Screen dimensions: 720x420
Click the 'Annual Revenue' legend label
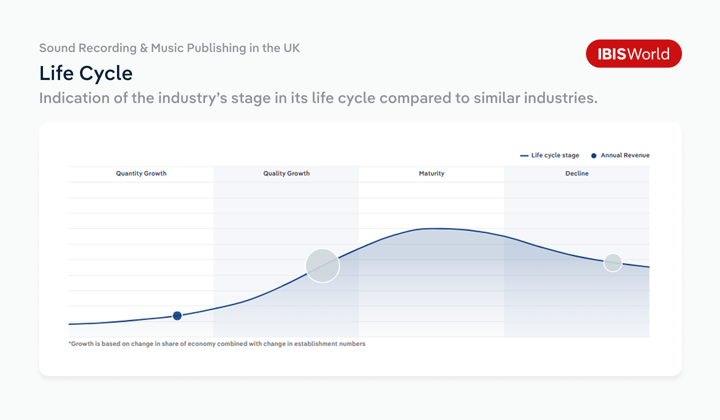point(625,155)
